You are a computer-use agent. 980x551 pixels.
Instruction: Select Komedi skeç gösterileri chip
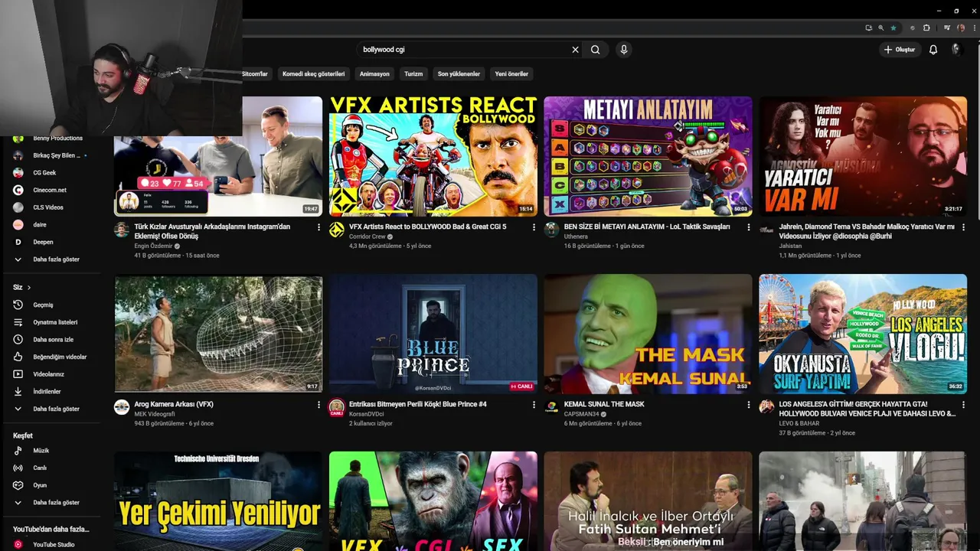click(x=314, y=74)
